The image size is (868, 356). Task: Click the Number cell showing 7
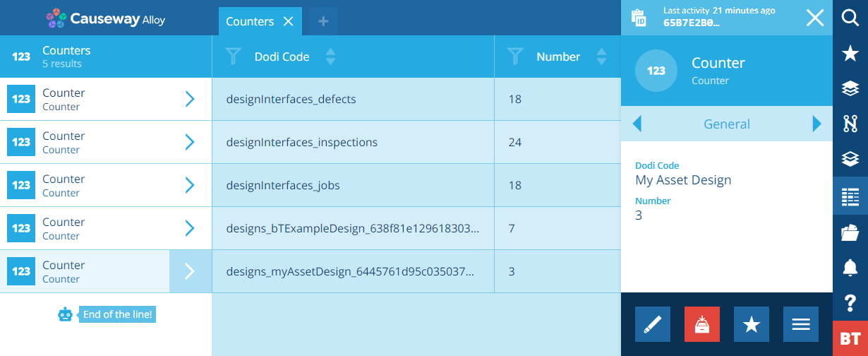pos(557,228)
